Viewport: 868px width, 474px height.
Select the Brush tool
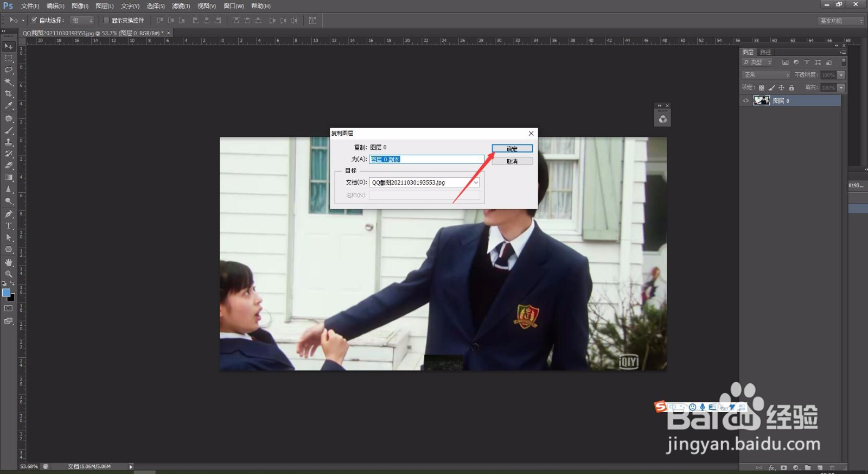pos(9,131)
